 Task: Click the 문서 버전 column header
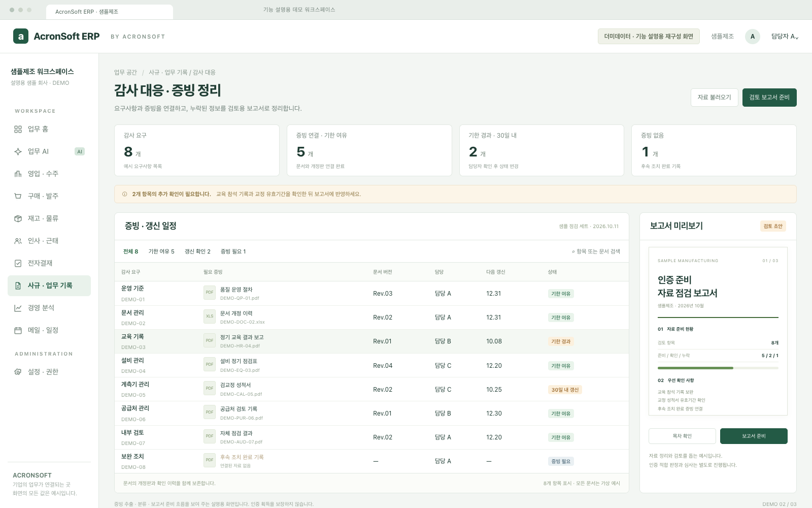pyautogui.click(x=383, y=272)
